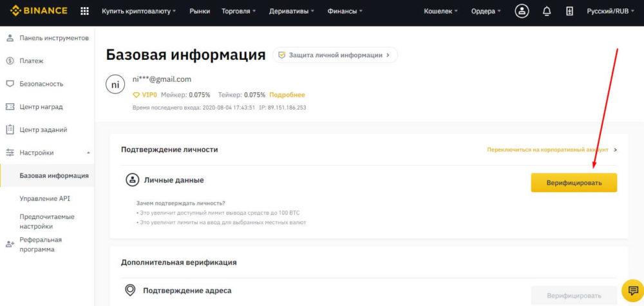Click the 'ni' account avatar
This screenshot has width=644, height=306.
(115, 85)
